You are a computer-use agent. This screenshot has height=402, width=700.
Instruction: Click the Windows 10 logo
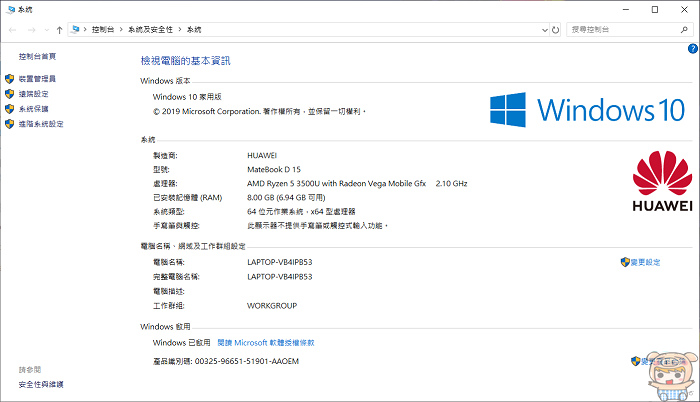coord(588,110)
